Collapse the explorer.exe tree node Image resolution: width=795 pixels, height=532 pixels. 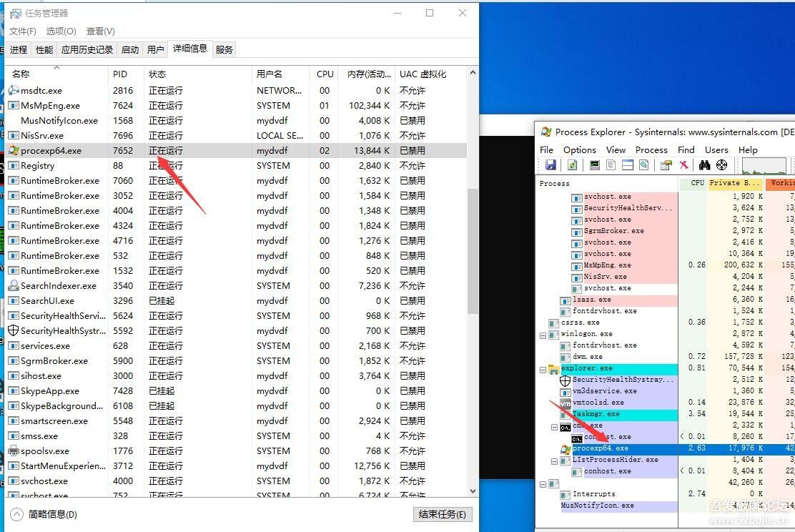(543, 370)
